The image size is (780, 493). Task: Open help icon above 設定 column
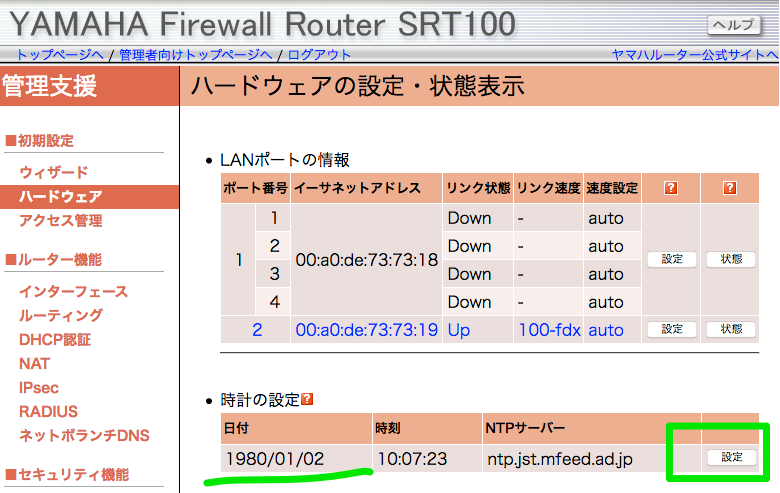point(671,188)
